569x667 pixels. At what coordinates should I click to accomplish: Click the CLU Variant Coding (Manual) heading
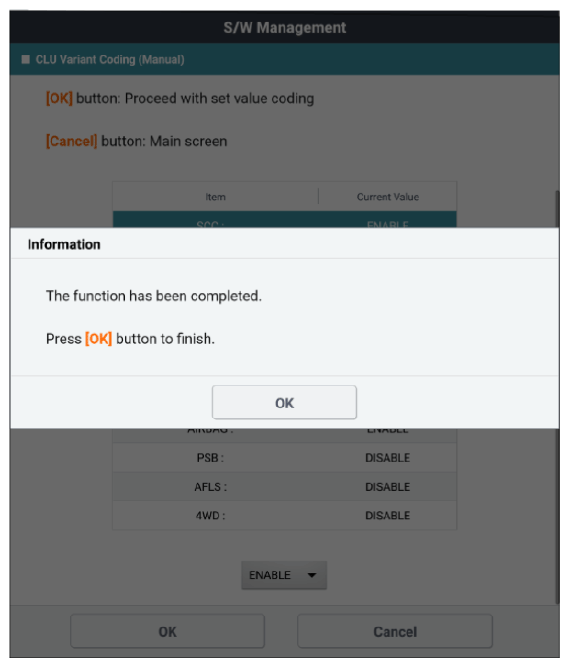coord(110,59)
